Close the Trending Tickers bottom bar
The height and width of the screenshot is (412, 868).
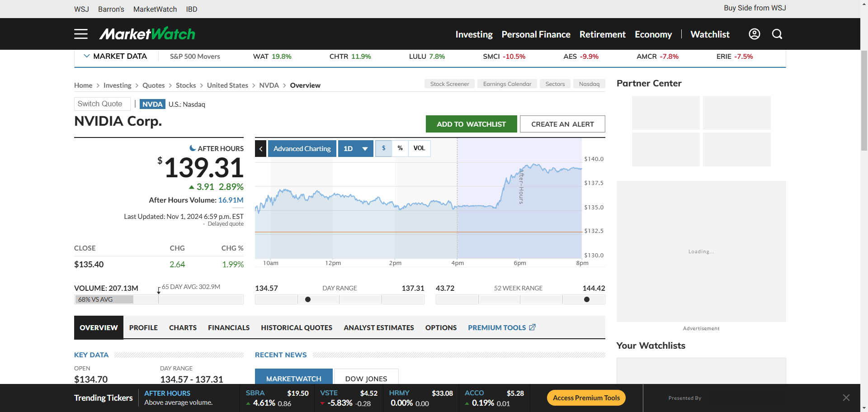[x=846, y=398]
